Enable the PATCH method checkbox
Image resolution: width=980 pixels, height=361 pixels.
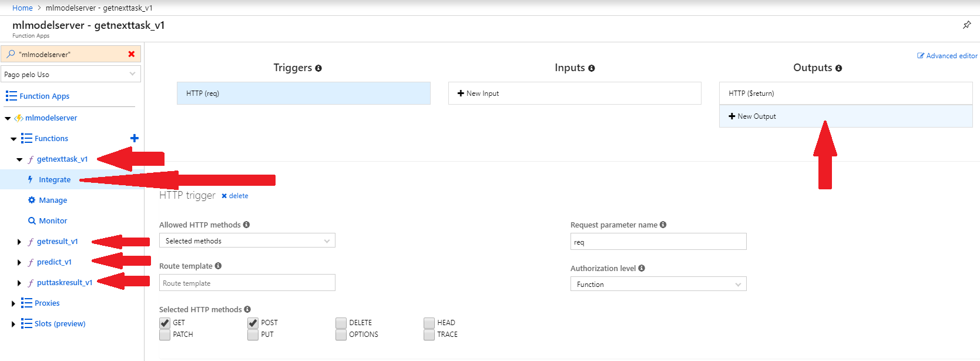pyautogui.click(x=165, y=335)
